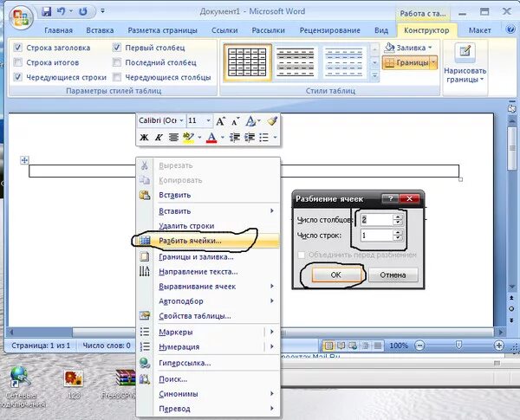The height and width of the screenshot is (420, 520).
Task: Open font size 11 dropdown
Action: click(208, 120)
